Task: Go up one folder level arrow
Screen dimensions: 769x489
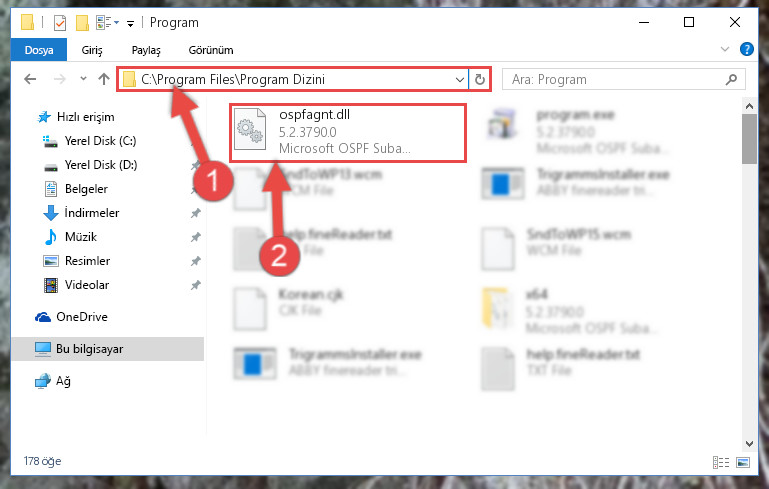Action: tap(103, 79)
